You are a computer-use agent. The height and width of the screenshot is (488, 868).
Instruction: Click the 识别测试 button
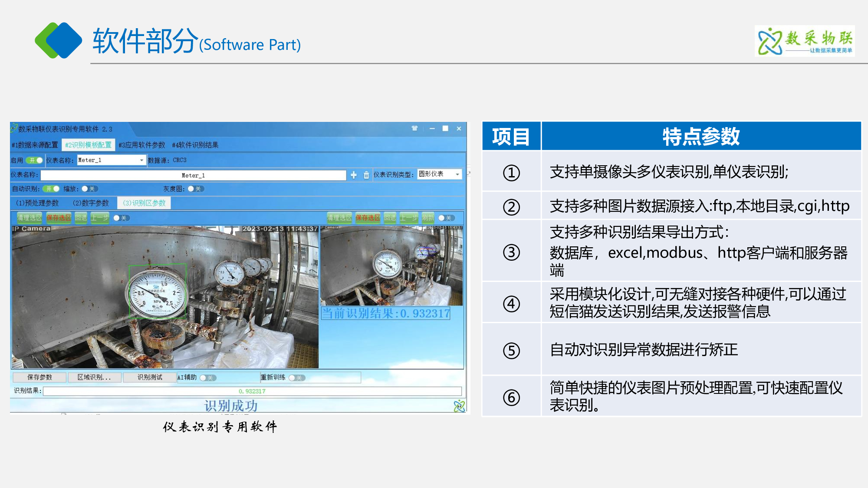coord(150,377)
